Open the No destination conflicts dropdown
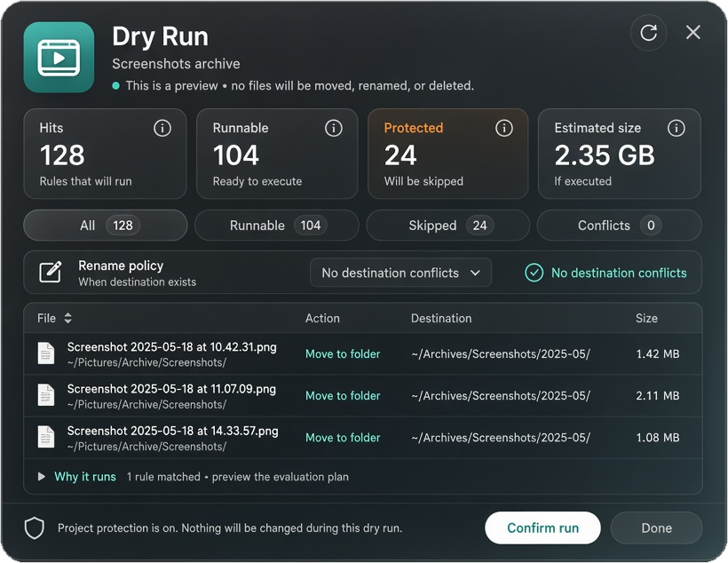 400,273
